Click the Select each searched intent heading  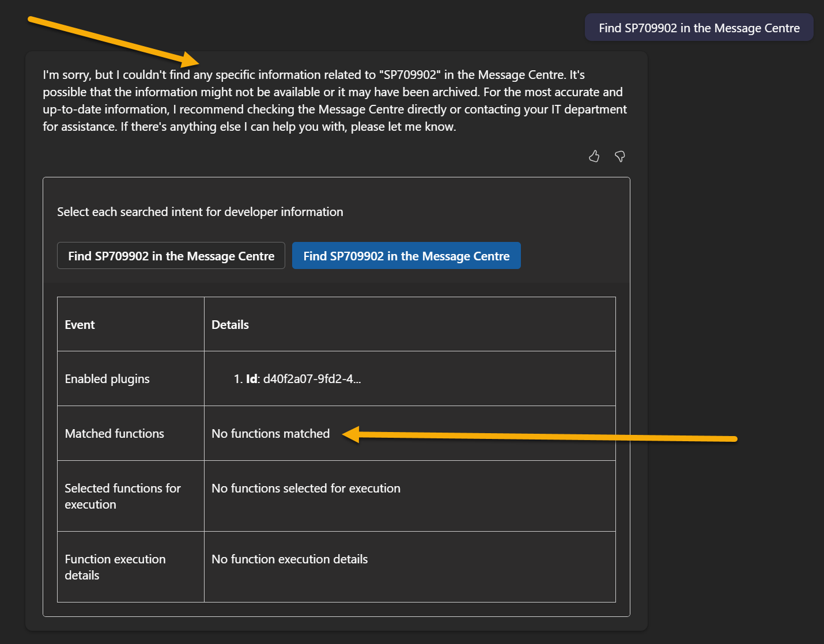(x=200, y=212)
